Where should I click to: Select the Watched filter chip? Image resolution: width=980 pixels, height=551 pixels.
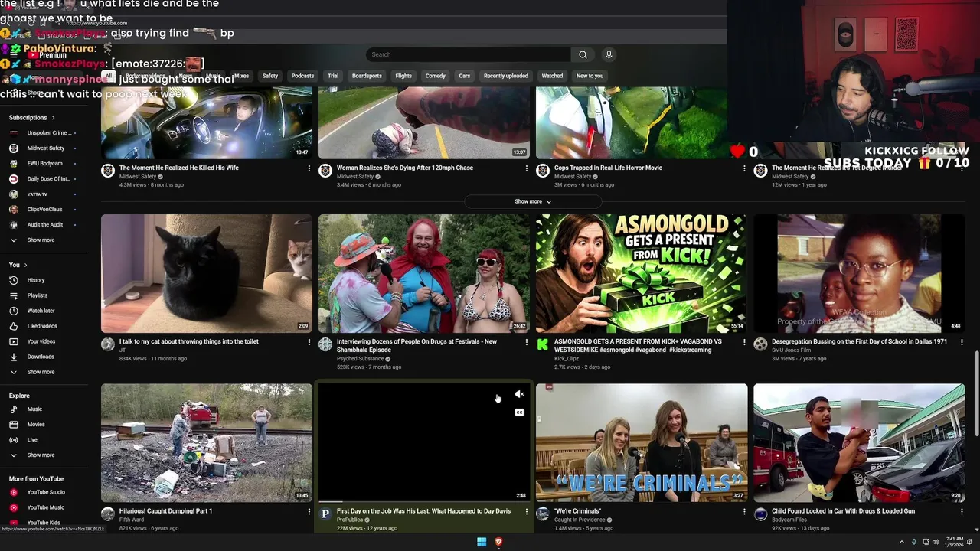pyautogui.click(x=552, y=76)
